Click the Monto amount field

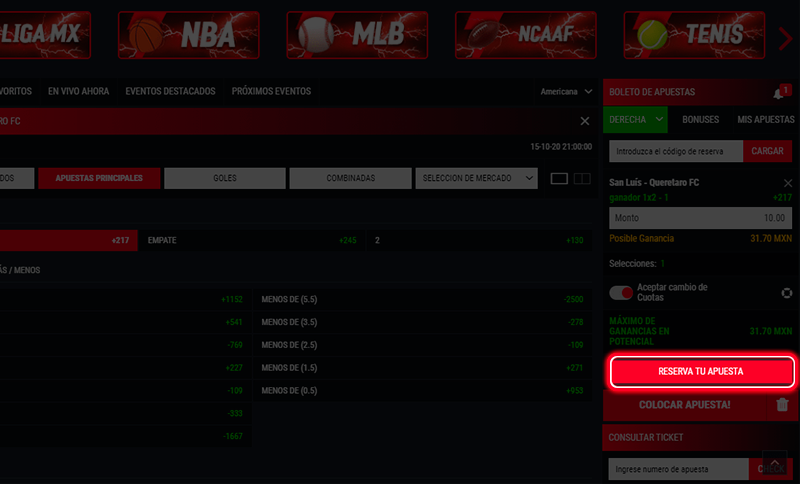(701, 218)
